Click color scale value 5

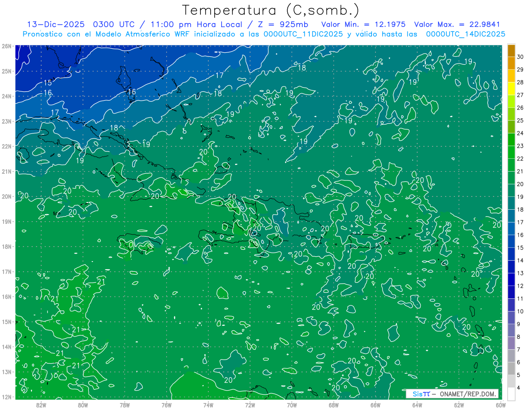pyautogui.click(x=519, y=375)
